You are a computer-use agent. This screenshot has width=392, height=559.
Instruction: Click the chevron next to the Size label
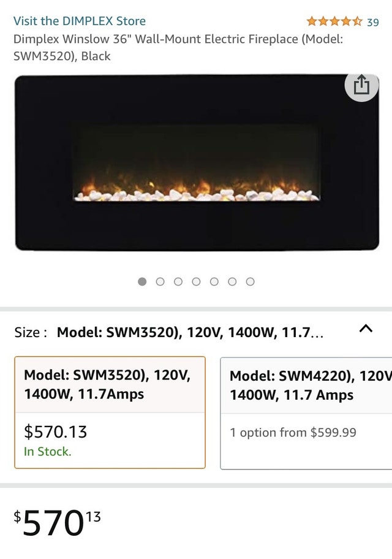[x=366, y=329]
